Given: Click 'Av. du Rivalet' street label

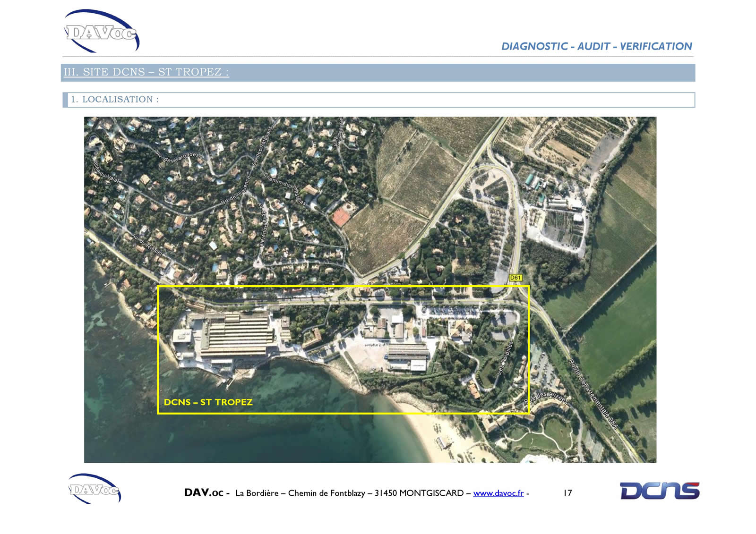Looking at the screenshot, I should point(147,245).
